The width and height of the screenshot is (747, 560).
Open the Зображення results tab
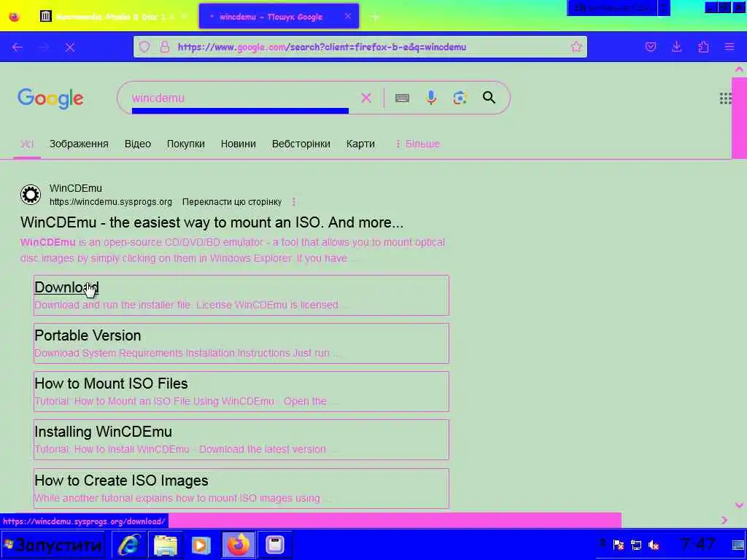79,144
